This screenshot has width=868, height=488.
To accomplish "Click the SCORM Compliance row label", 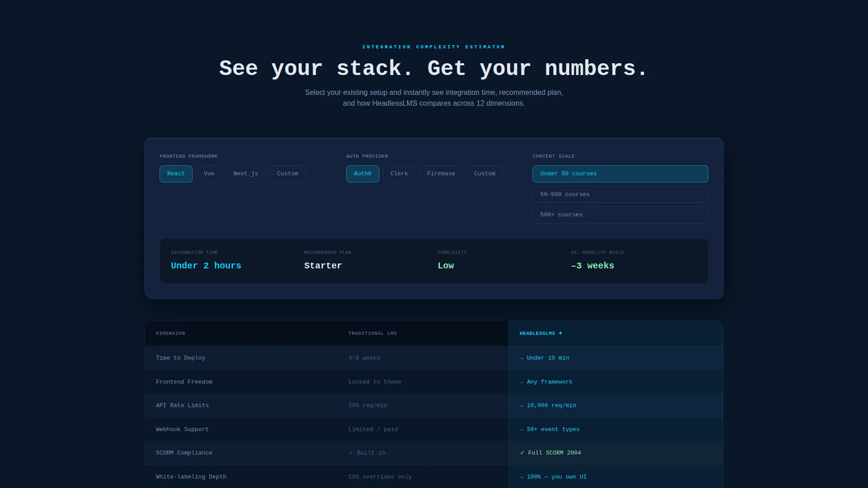I will [x=184, y=453].
